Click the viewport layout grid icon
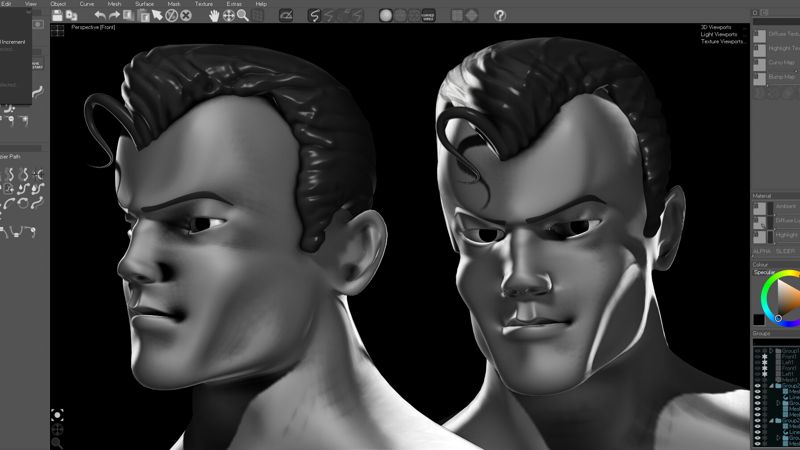The width and height of the screenshot is (800, 450). pos(58,31)
